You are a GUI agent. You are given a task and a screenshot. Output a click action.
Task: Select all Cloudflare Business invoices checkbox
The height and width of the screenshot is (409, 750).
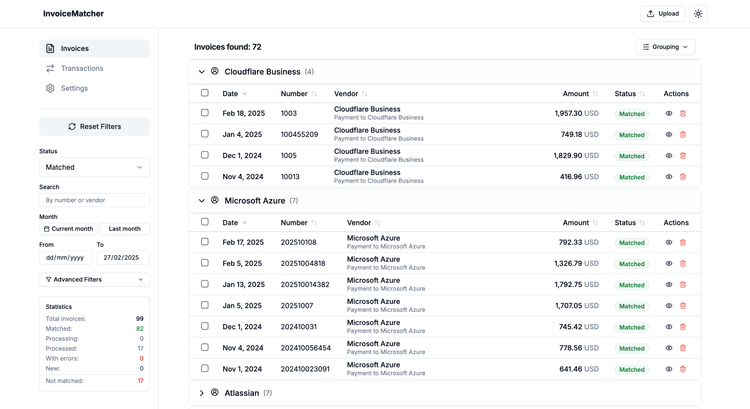pyautogui.click(x=205, y=93)
